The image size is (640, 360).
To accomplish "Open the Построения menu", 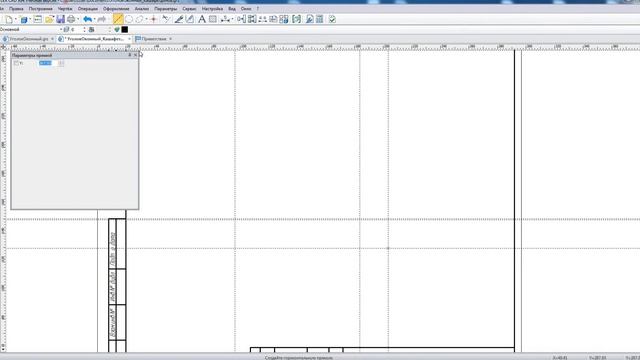I will pos(40,9).
